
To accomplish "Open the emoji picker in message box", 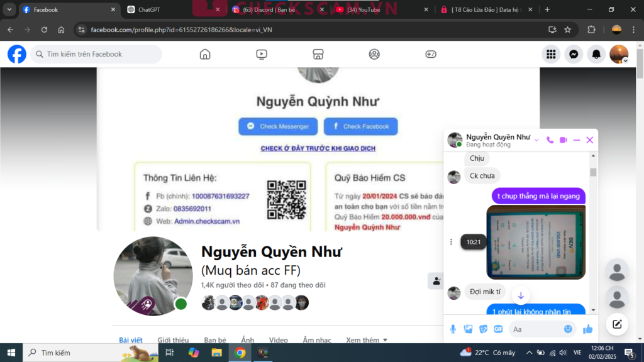I will (x=568, y=329).
